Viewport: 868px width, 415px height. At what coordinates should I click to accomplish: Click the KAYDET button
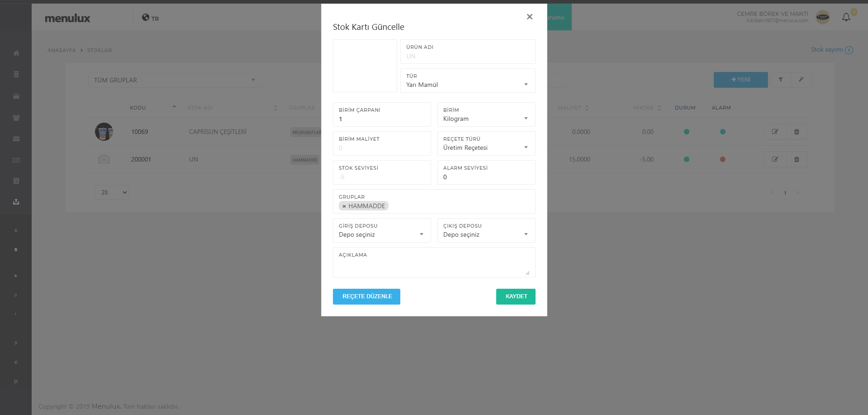(516, 296)
